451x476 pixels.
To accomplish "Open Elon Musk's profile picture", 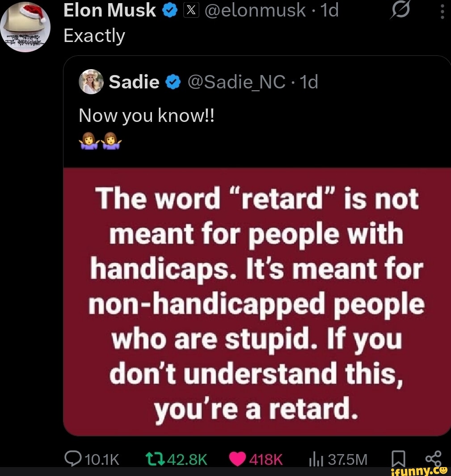I will tap(24, 26).
